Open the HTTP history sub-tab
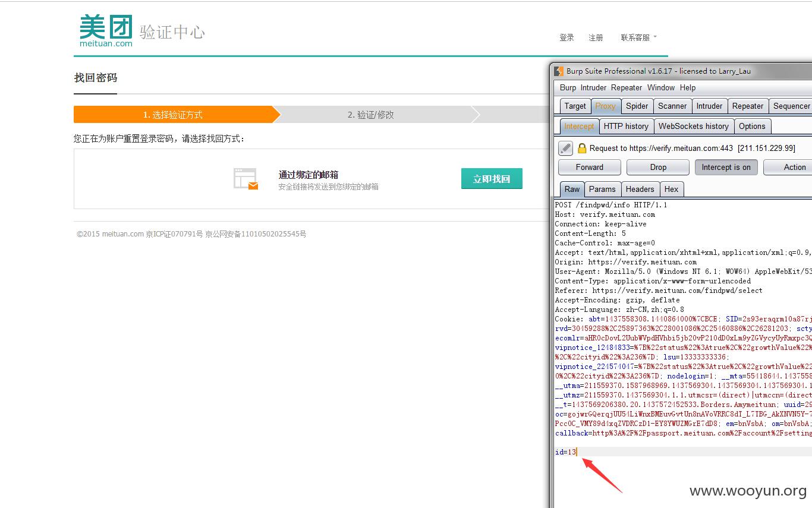Image resolution: width=812 pixels, height=508 pixels. [x=626, y=126]
